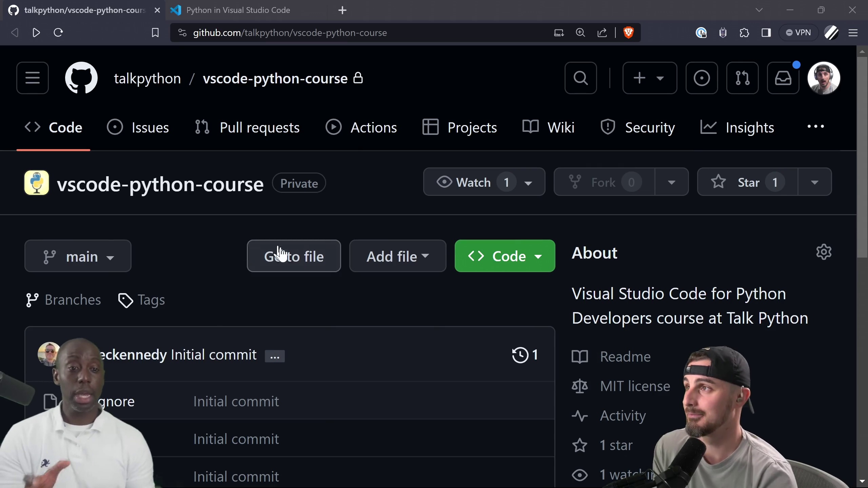The image size is (868, 488).
Task: Click the browser back arrow
Action: 15,33
